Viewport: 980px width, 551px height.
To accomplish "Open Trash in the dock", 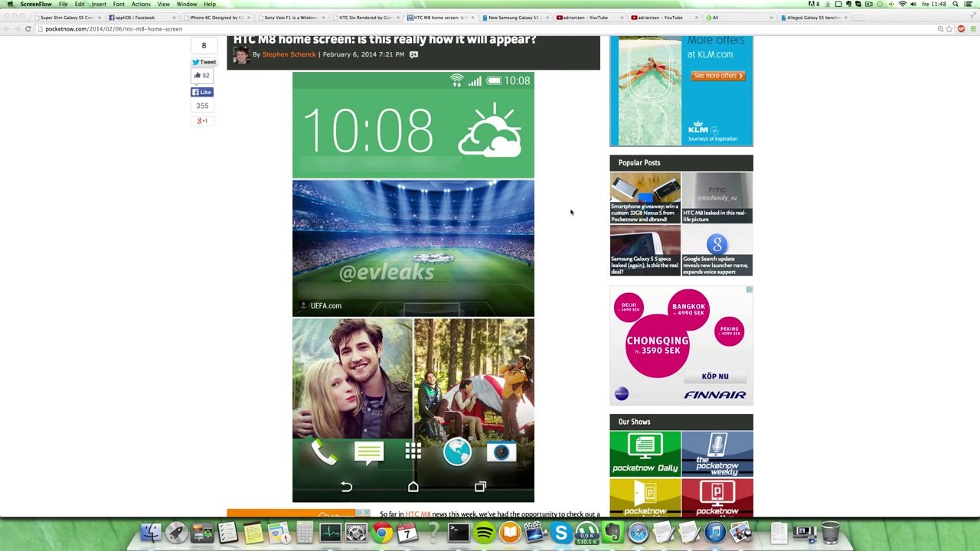I will tap(830, 532).
